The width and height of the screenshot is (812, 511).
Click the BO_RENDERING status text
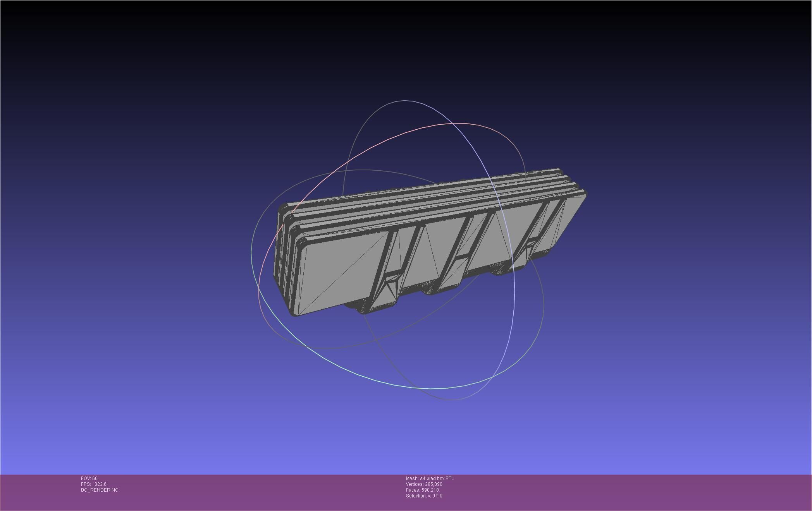click(100, 490)
